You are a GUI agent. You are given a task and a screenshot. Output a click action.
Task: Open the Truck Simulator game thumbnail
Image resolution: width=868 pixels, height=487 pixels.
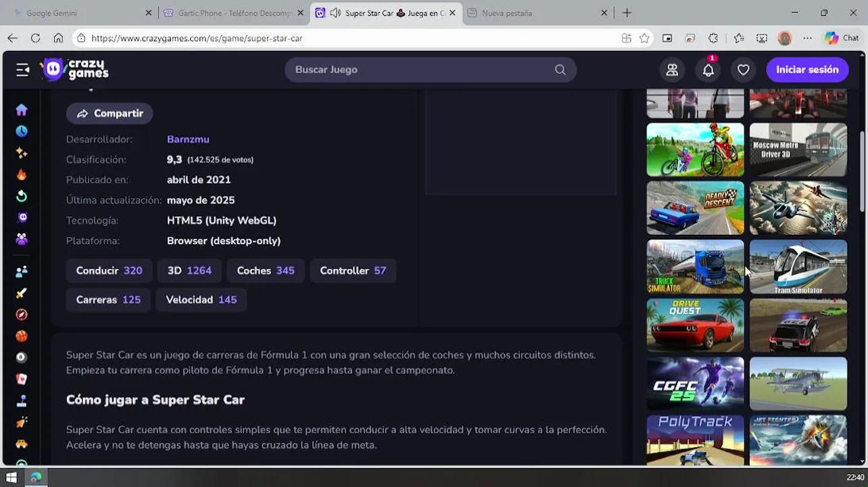pos(695,266)
